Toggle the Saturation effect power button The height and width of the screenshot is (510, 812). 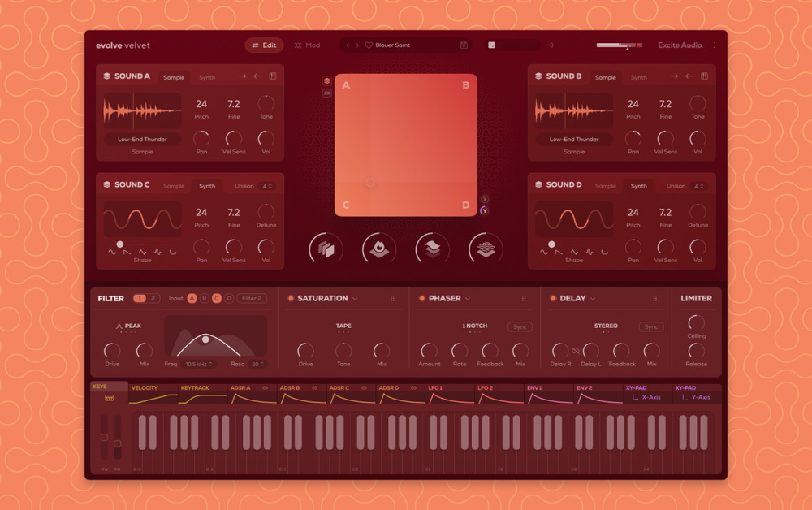291,298
